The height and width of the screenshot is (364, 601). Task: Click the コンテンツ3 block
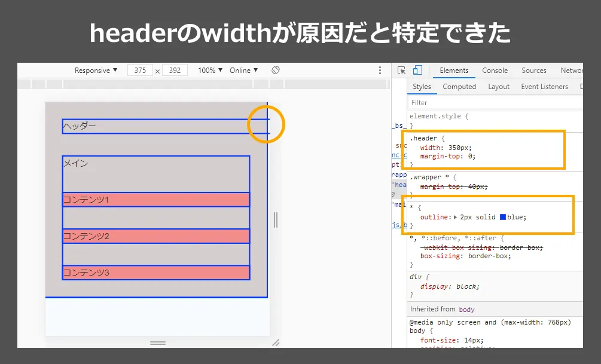tap(156, 273)
